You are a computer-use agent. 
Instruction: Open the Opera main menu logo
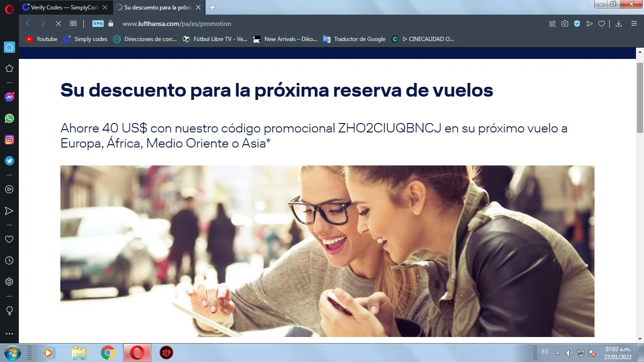click(x=9, y=9)
